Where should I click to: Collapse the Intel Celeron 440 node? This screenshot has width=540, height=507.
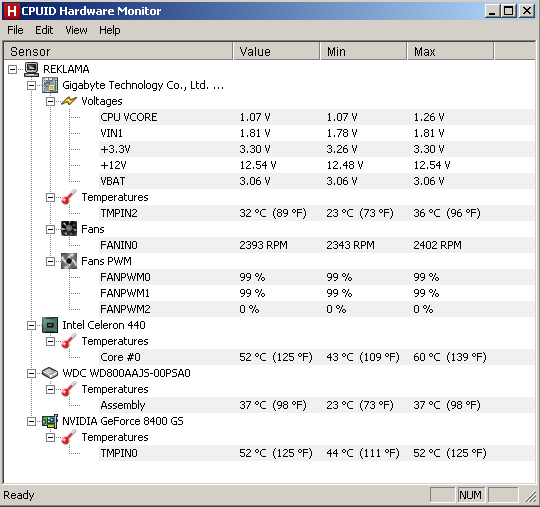click(31, 325)
